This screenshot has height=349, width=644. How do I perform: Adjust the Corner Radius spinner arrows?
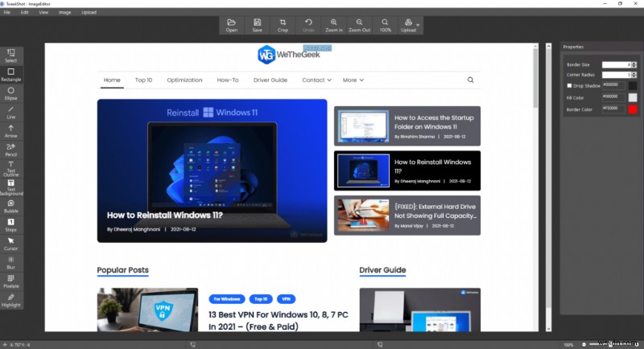pyautogui.click(x=634, y=75)
